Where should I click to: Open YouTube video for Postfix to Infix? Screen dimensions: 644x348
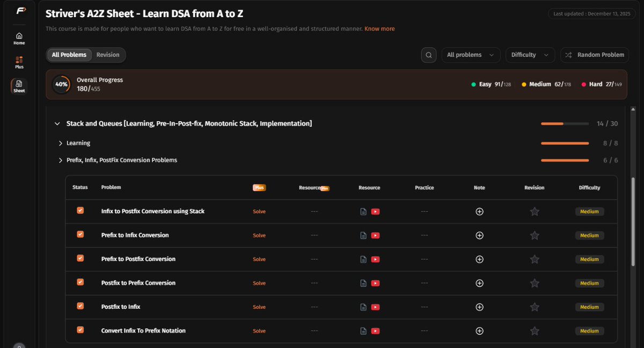(376, 307)
